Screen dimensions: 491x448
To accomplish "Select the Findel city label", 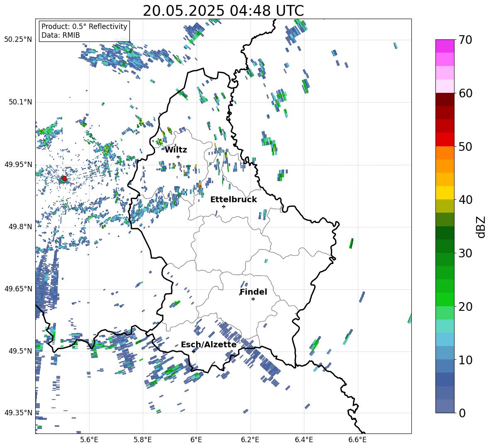I will point(253,292).
